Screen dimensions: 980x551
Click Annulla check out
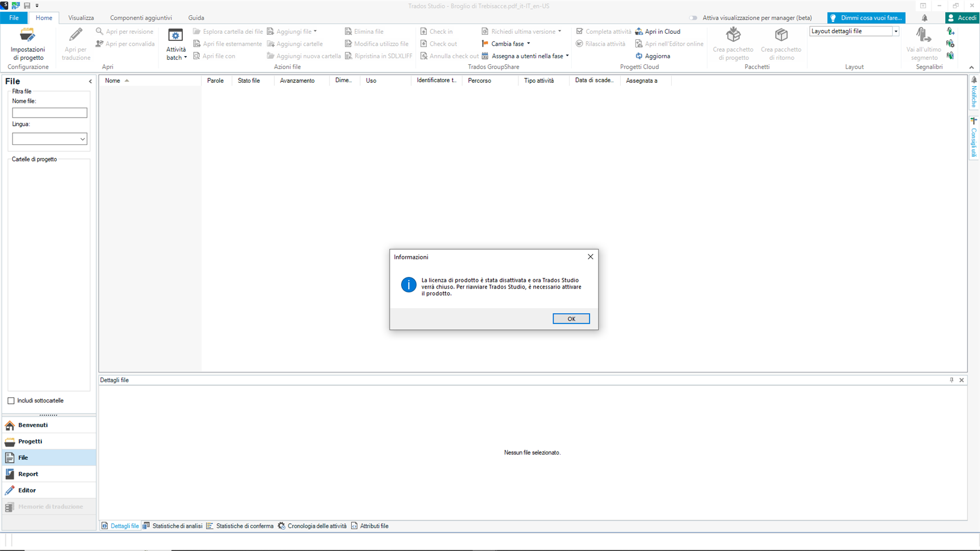(x=449, y=56)
